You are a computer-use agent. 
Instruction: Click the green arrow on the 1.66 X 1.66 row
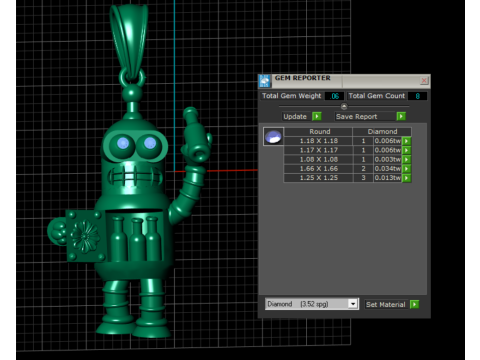406,169
